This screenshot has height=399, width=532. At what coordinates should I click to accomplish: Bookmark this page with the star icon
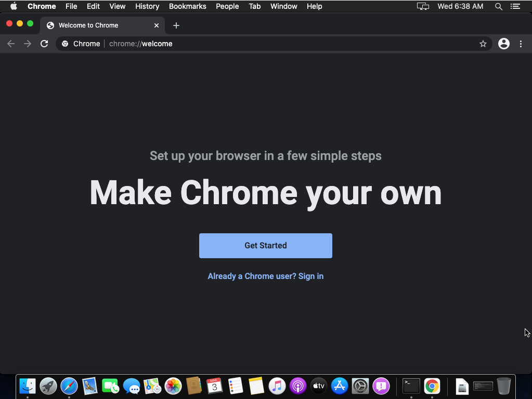pyautogui.click(x=483, y=44)
